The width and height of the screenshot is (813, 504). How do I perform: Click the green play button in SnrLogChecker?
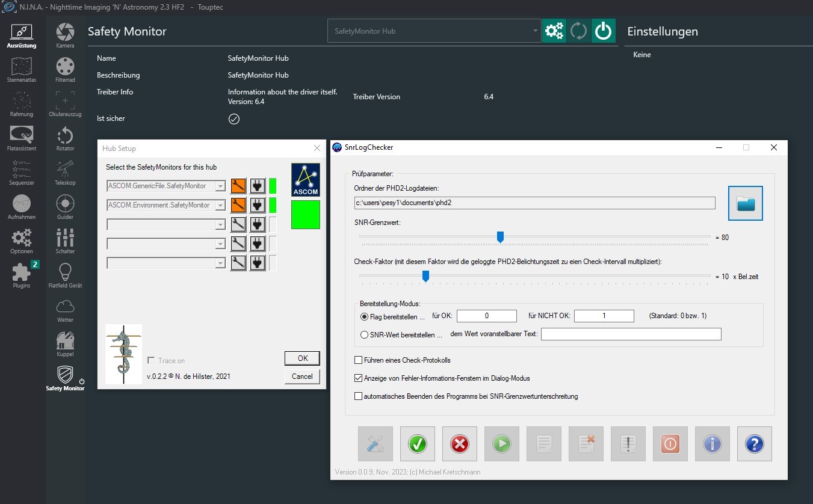pos(502,444)
